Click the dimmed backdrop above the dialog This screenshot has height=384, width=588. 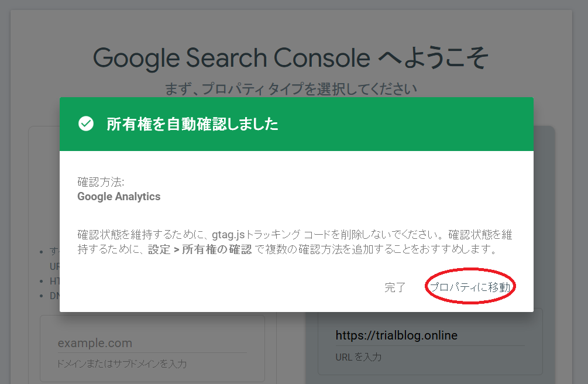coord(293,23)
